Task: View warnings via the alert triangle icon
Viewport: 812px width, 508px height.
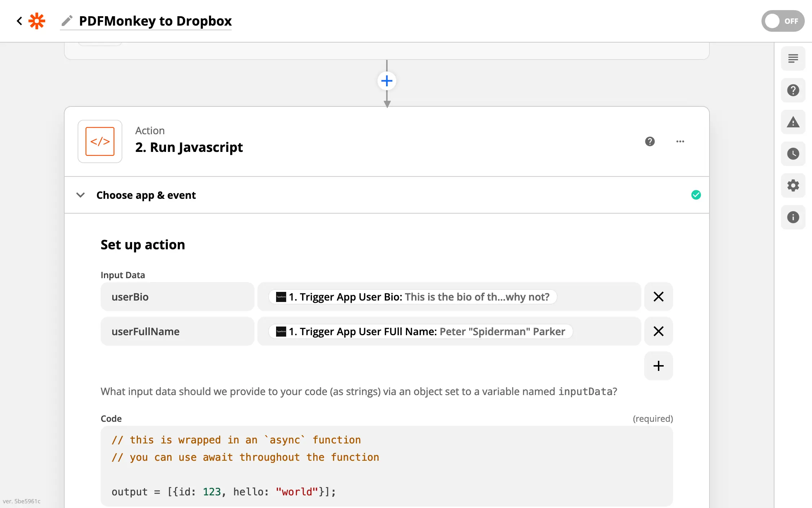Action: (x=793, y=122)
